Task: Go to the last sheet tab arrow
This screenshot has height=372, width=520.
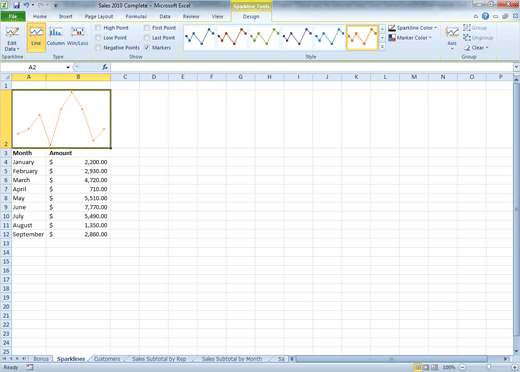Action: 24,359
